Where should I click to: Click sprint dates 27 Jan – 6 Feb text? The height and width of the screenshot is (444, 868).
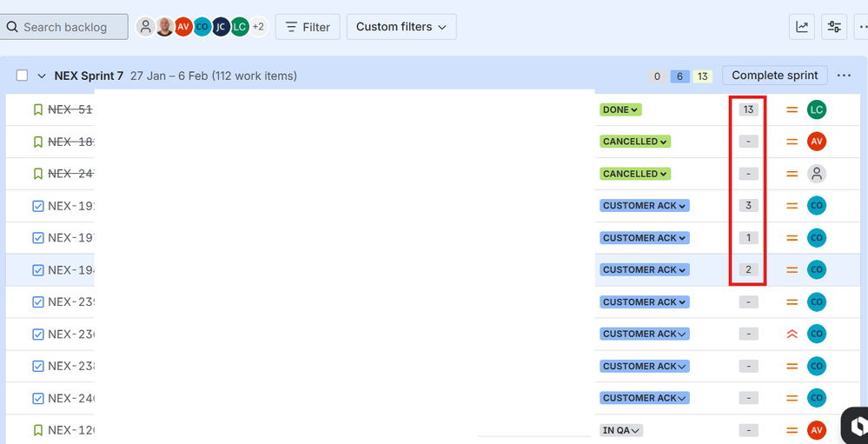point(170,76)
